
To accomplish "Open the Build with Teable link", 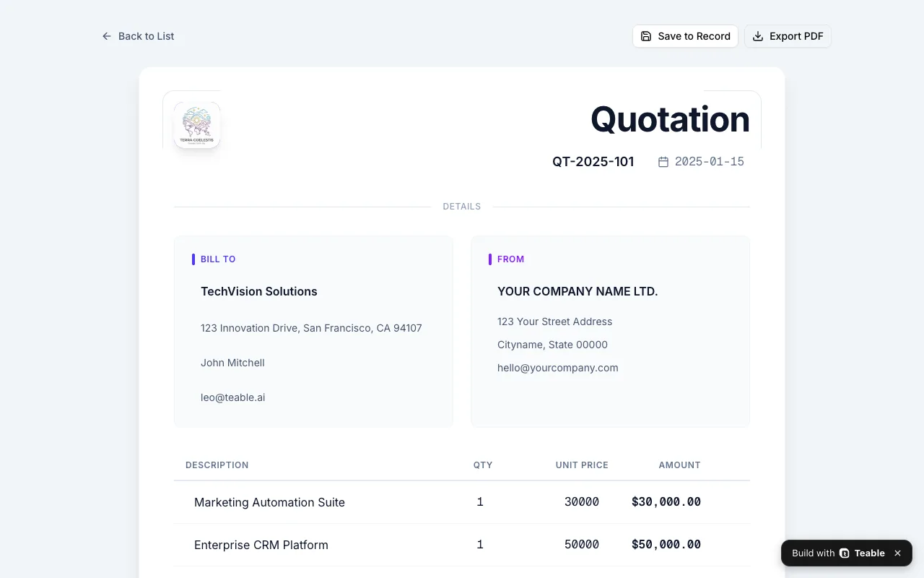I will pyautogui.click(x=838, y=553).
